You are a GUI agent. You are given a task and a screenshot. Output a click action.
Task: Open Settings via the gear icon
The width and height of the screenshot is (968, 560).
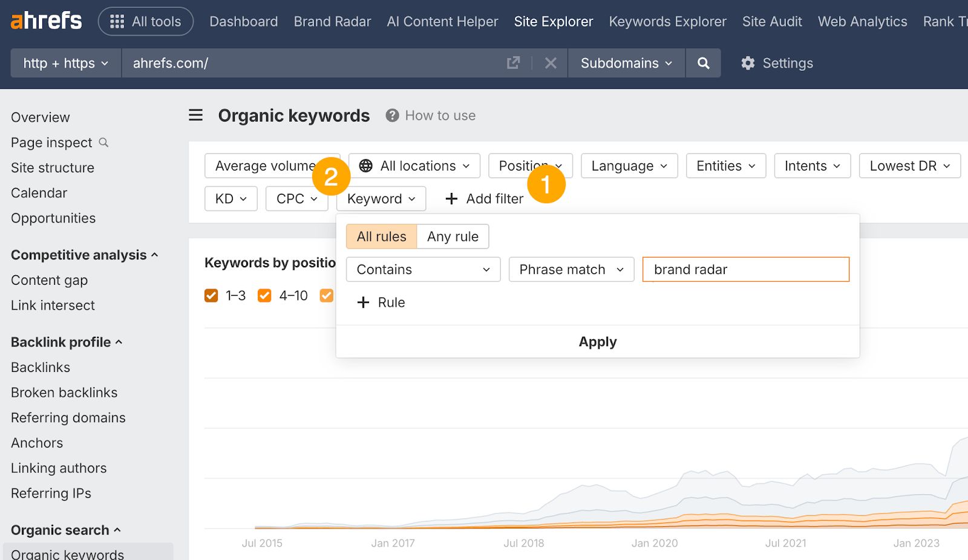pos(748,63)
